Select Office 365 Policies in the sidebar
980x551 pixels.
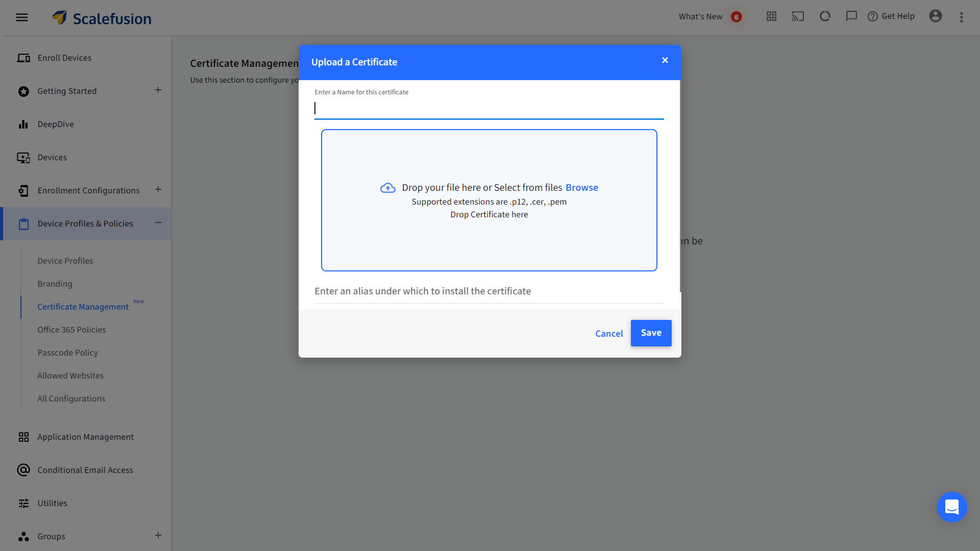pos(72,330)
